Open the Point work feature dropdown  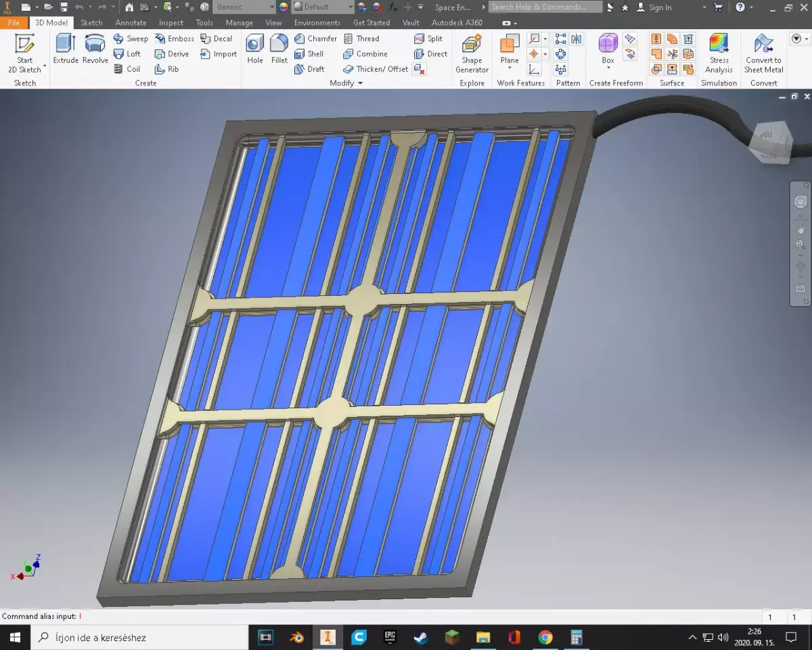tap(545, 53)
